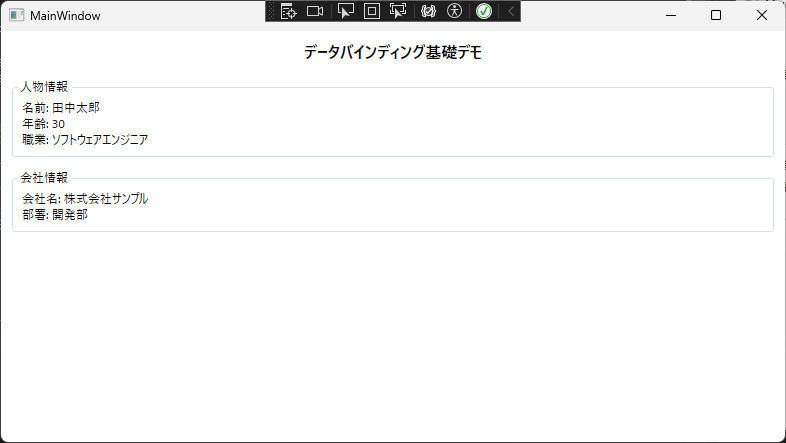The width and height of the screenshot is (786, 443).
Task: Click the 職業: ソフトウェアエンジニア line
Action: 85,140
